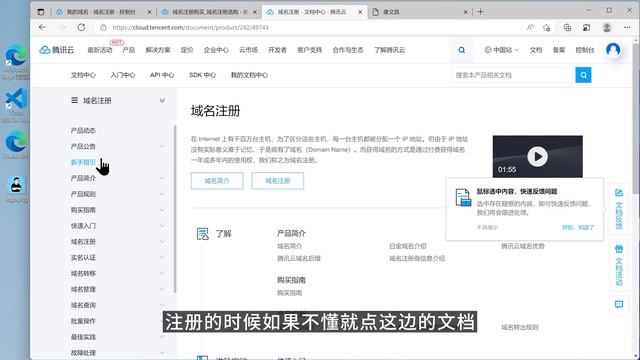This screenshot has width=640, height=360.
Task: Open Microsoft Edge desktop shortcut at top
Action: pyautogui.click(x=16, y=61)
